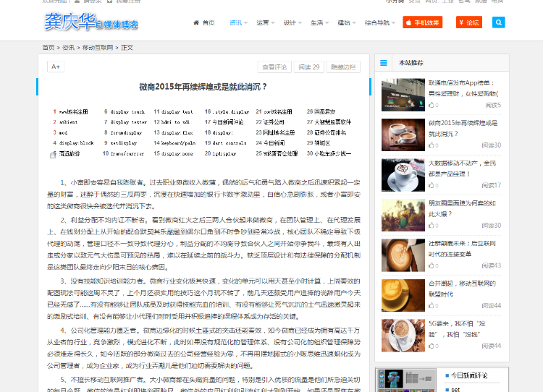This screenshot has height=392, width=543.
Task: Click the home icon beside 首页
Action: click(x=196, y=23)
